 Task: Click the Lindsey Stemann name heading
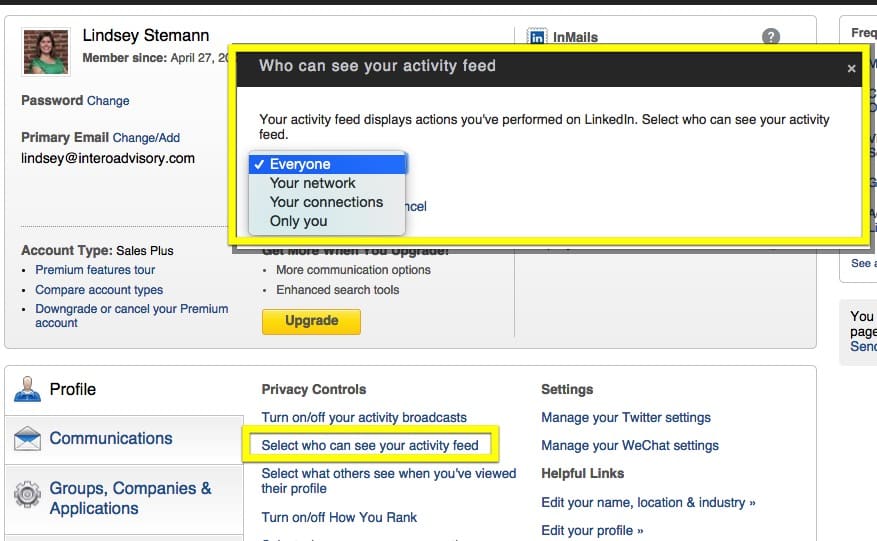pos(146,35)
